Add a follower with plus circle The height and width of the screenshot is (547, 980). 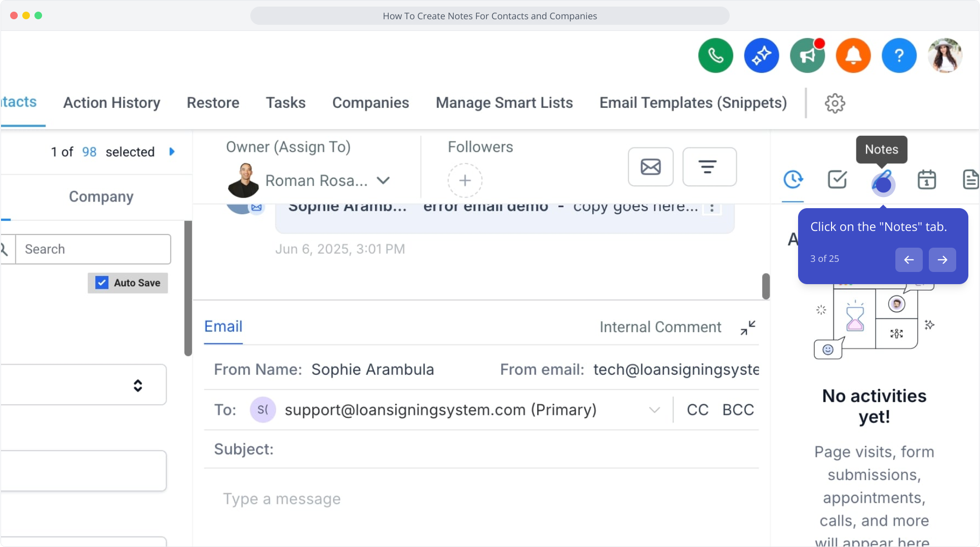[465, 180]
